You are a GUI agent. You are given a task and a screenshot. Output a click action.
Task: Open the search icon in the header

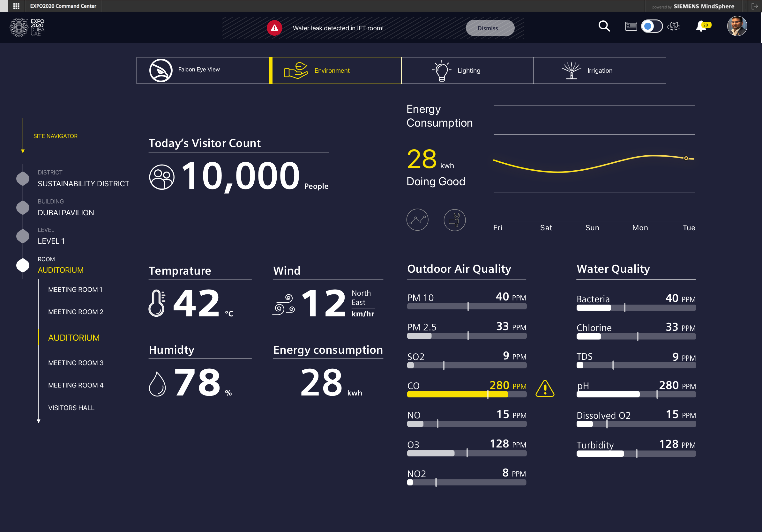pos(604,26)
